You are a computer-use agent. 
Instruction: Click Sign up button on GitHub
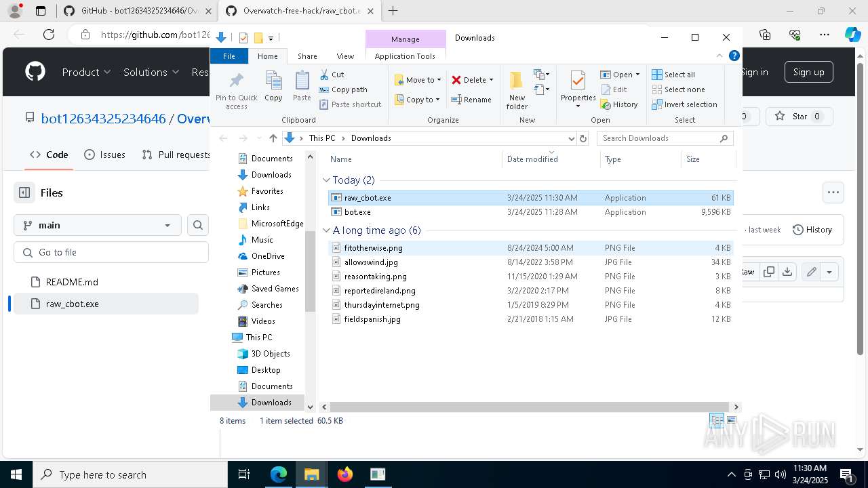tap(808, 72)
